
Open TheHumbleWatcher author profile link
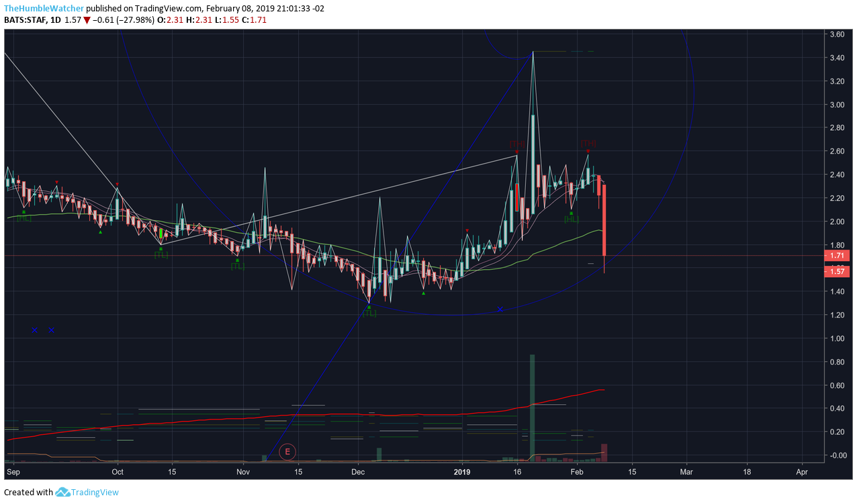44,7
